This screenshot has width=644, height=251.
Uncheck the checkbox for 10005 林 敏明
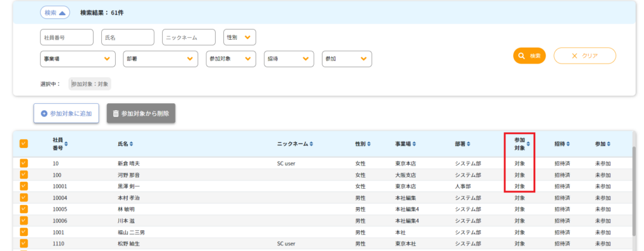[x=24, y=209]
